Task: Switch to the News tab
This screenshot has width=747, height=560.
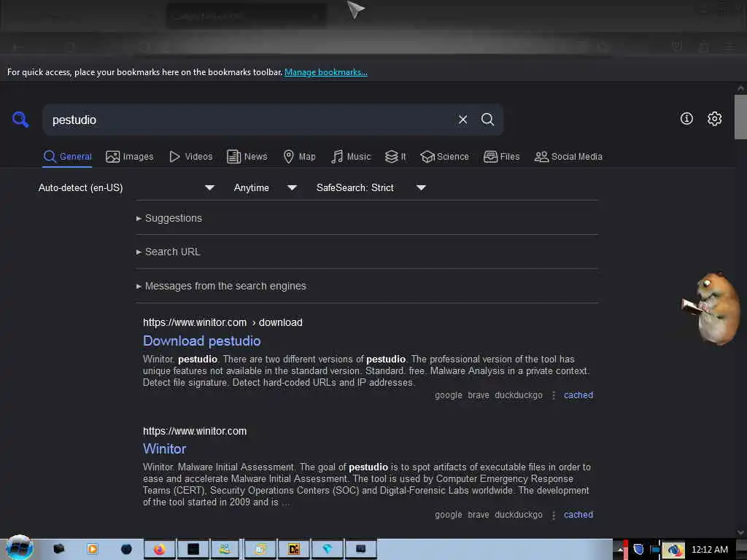Action: click(x=247, y=157)
